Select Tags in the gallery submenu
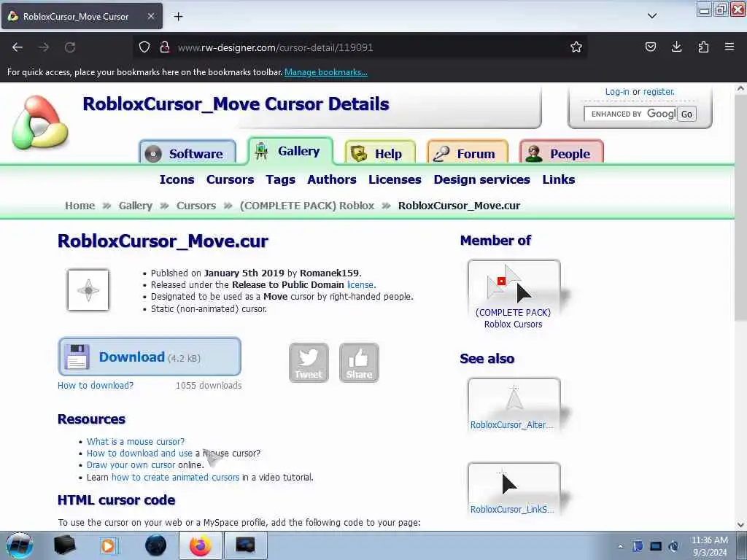The width and height of the screenshot is (747, 560). click(281, 179)
